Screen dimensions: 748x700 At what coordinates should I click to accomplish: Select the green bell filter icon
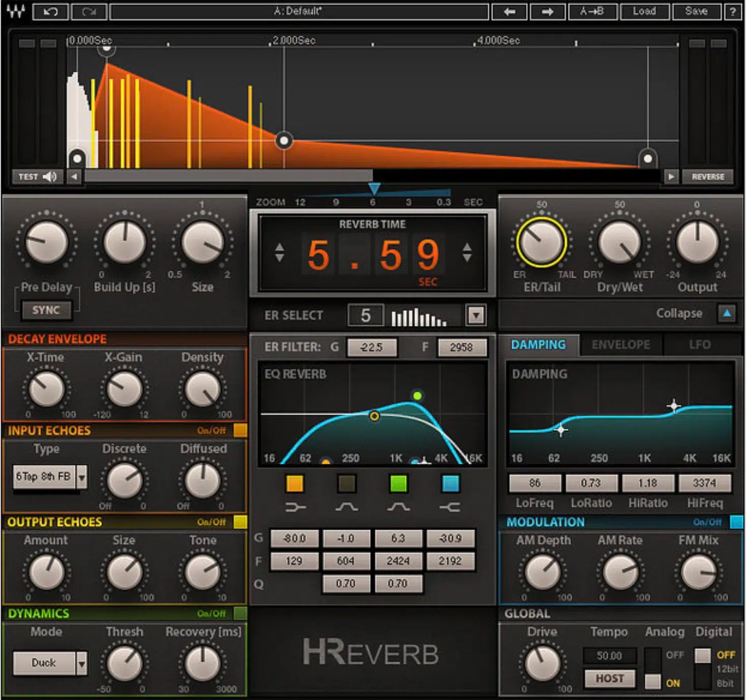click(x=398, y=506)
